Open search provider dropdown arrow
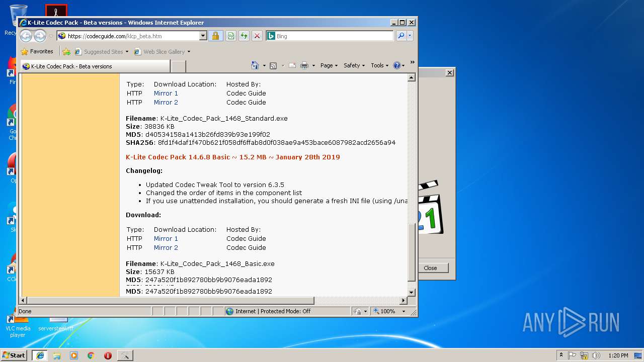 point(410,36)
